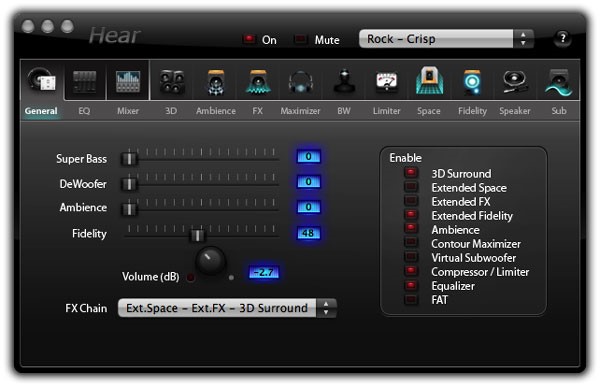Screen dimensions: 600x387
Task: Disable Equalizer LED
Action: (411, 285)
